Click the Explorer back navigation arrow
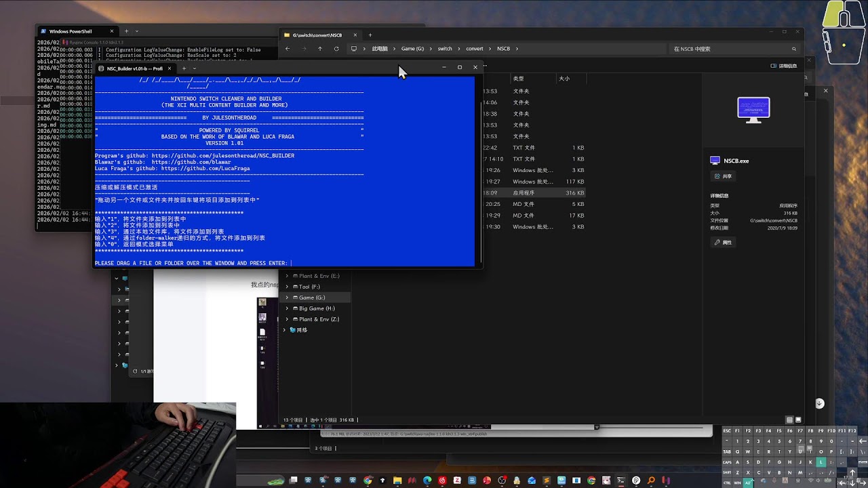This screenshot has width=868, height=488. [288, 49]
